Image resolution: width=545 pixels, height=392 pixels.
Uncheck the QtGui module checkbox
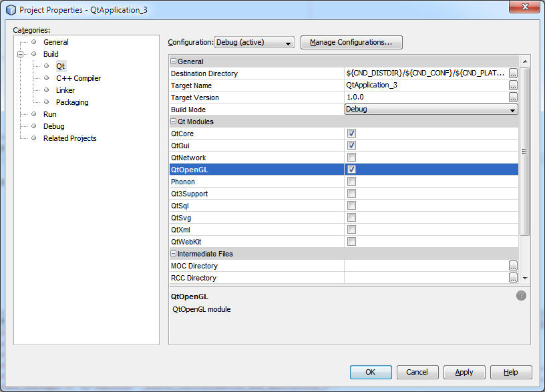[x=351, y=146]
